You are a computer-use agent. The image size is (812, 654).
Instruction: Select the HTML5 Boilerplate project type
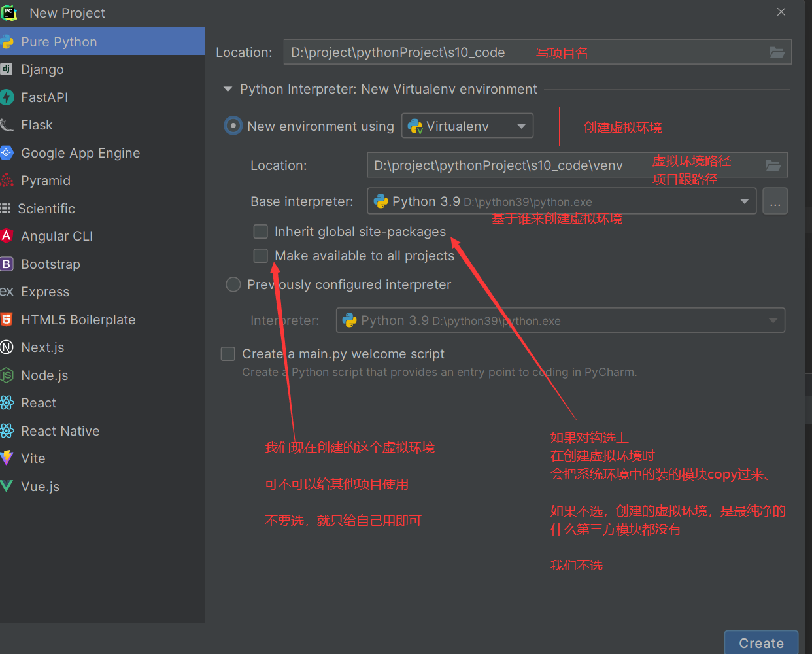pos(102,320)
